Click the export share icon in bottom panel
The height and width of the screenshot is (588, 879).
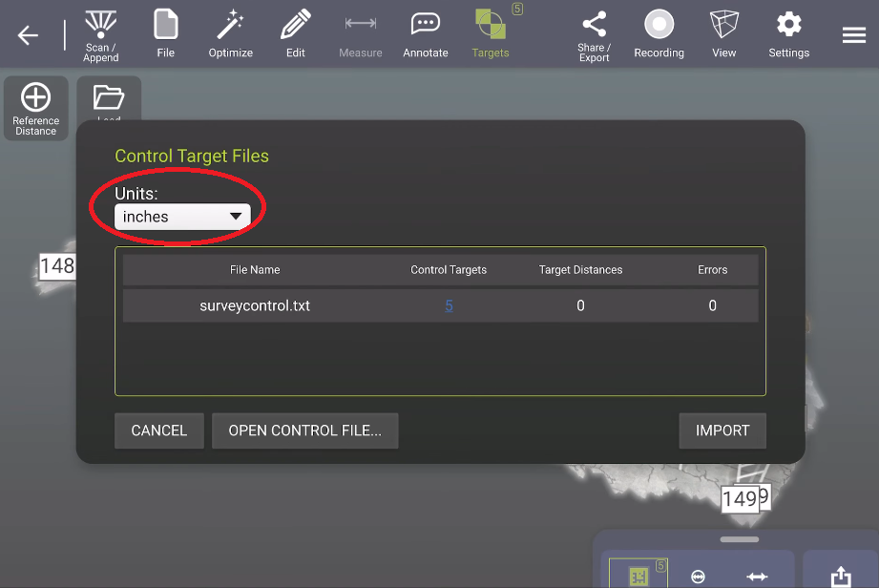tap(841, 576)
